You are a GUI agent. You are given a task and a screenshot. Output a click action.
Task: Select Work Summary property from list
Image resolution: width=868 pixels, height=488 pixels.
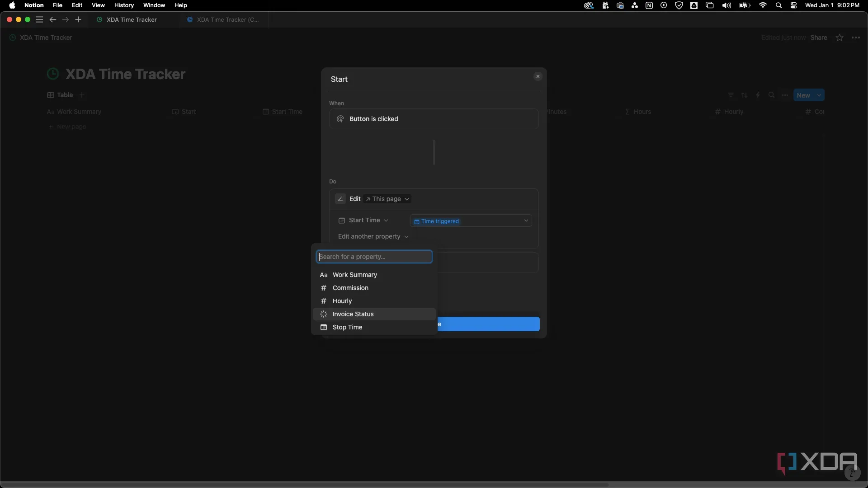coord(374,275)
